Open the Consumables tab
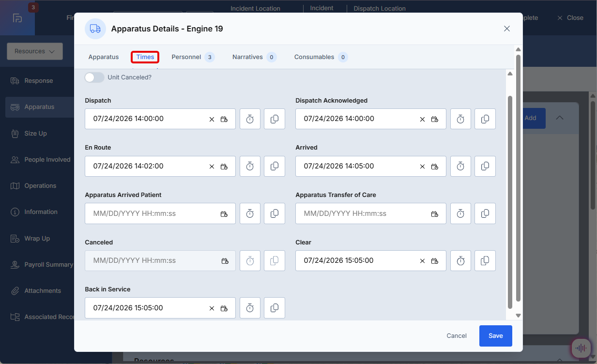 tap(321, 57)
